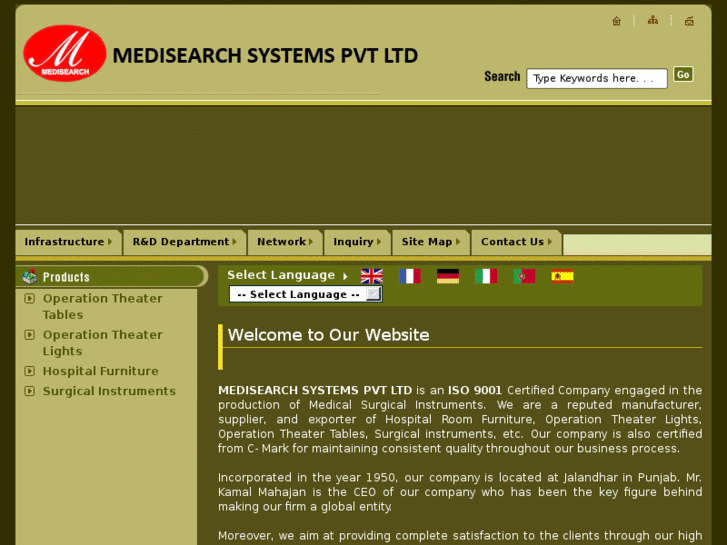Open Operation Theater Tables link
The width and height of the screenshot is (727, 545).
coord(102,307)
